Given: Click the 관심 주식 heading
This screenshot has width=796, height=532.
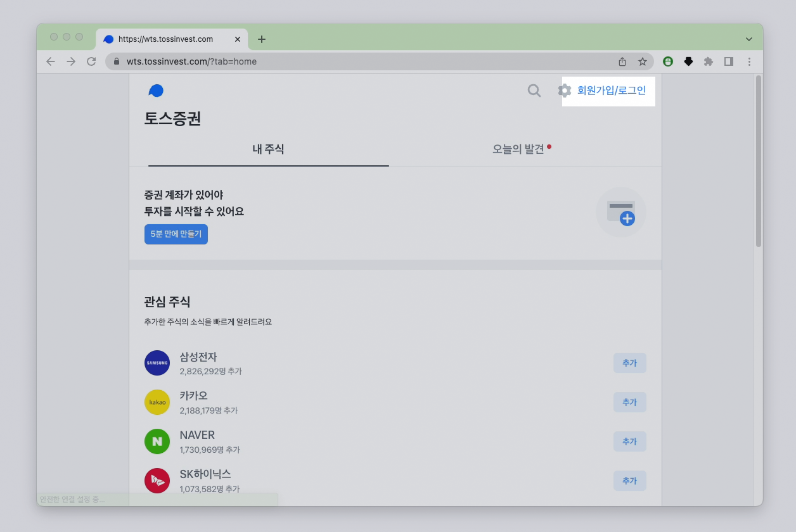Looking at the screenshot, I should pyautogui.click(x=167, y=301).
